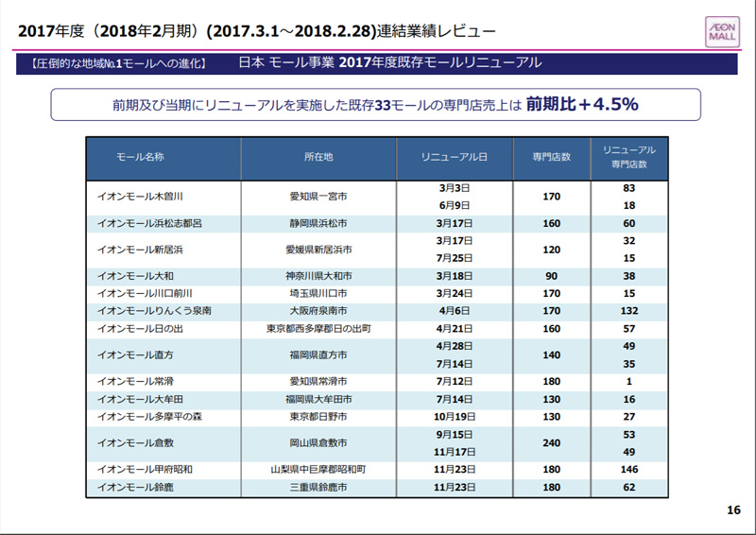The width and height of the screenshot is (756, 535).
Task: Click the renewal store count 57
Action: click(628, 329)
